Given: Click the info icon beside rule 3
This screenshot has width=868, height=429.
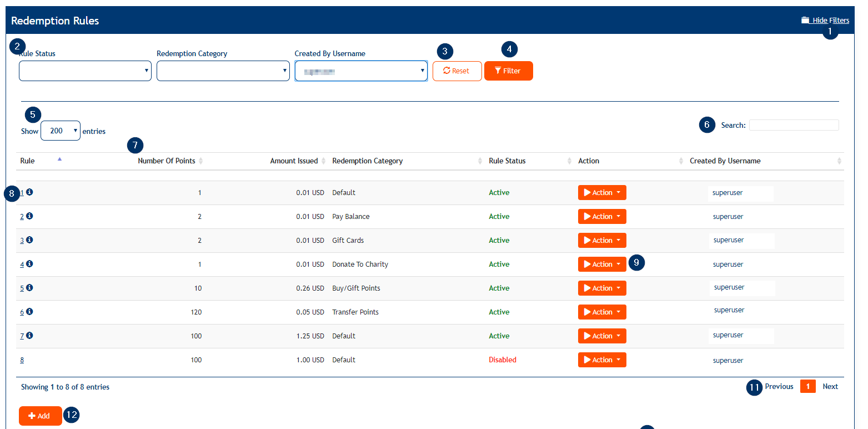Looking at the screenshot, I should coord(29,240).
